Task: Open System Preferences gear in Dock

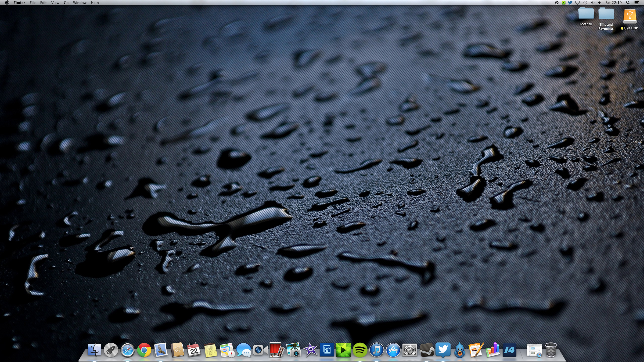Action: coord(410,350)
